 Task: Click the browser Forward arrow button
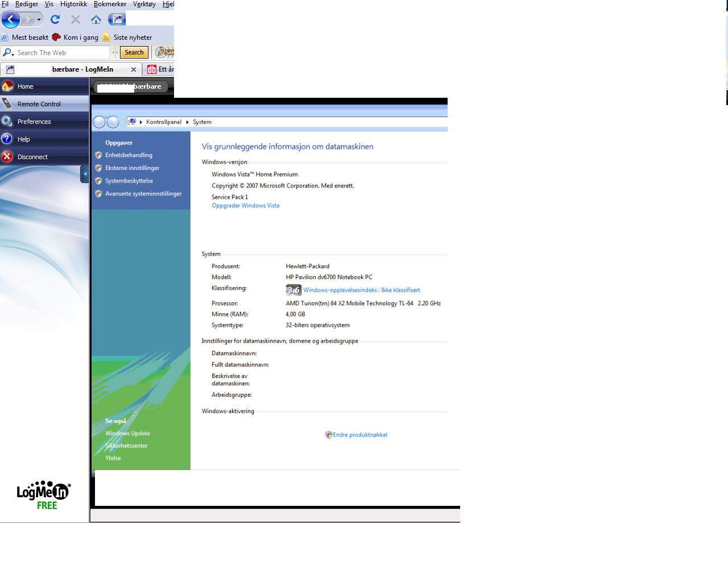27,19
